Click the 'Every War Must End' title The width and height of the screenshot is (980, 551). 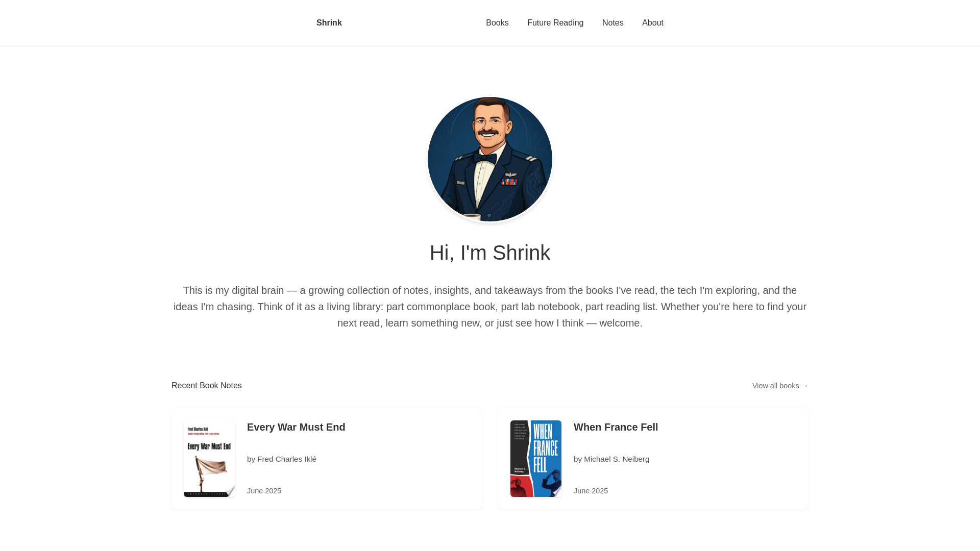click(296, 427)
